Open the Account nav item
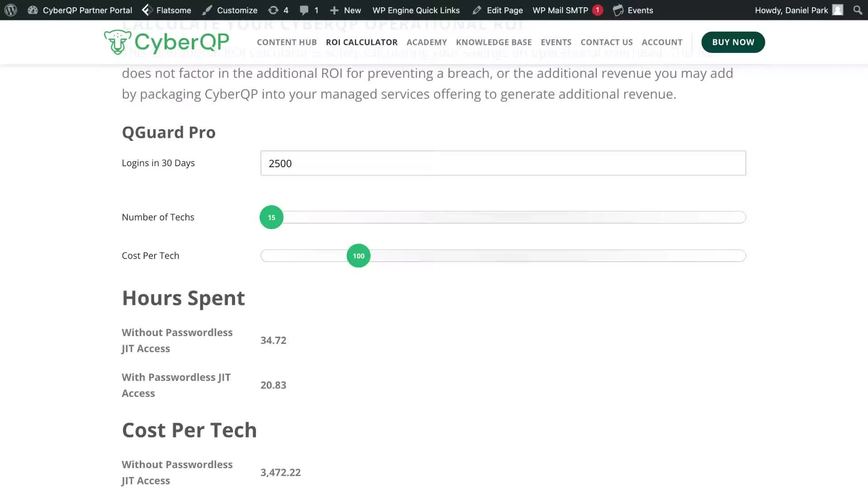The image size is (868, 488). 662,42
